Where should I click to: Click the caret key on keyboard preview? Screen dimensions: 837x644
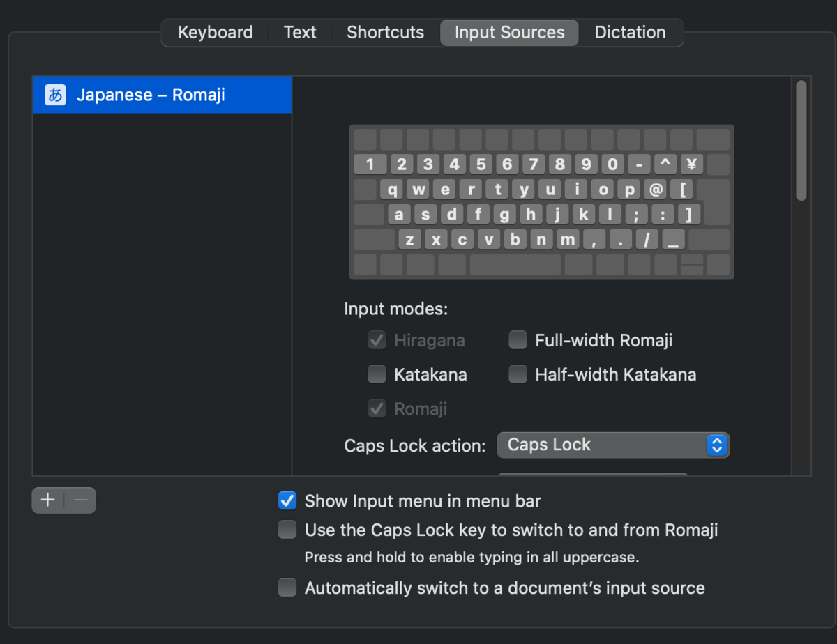(x=665, y=164)
